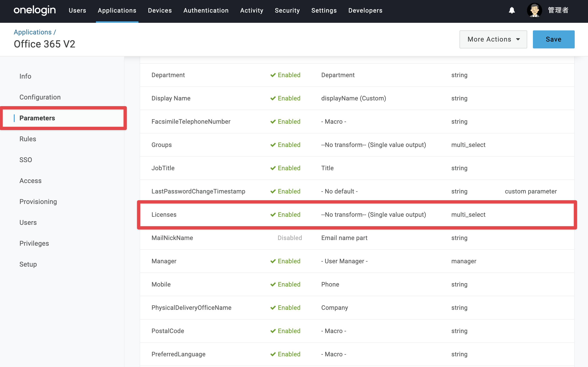Click the 'Email name part' value
588x367 pixels.
pyautogui.click(x=344, y=238)
